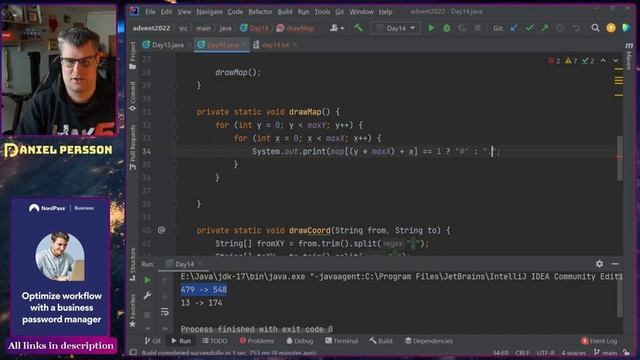
Task: Open Pull Requests tool window strip
Action: [x=133, y=147]
